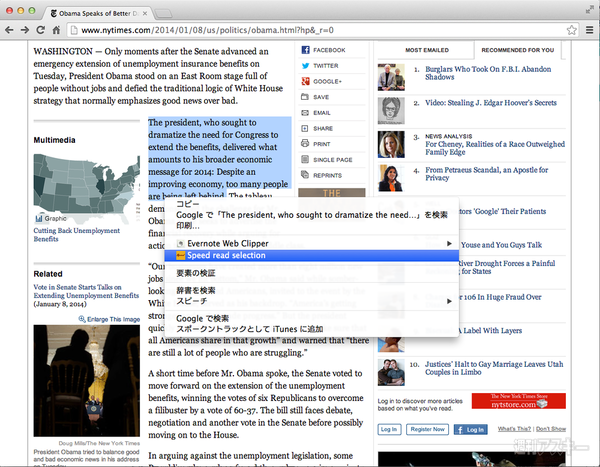Click Hoover sketch thumbnail beside Video article
600x467 pixels.
(391, 111)
